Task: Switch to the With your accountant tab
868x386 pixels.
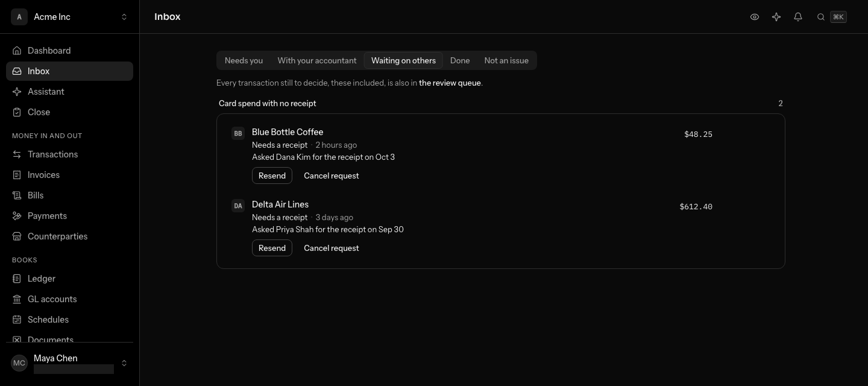Action: tap(317, 60)
